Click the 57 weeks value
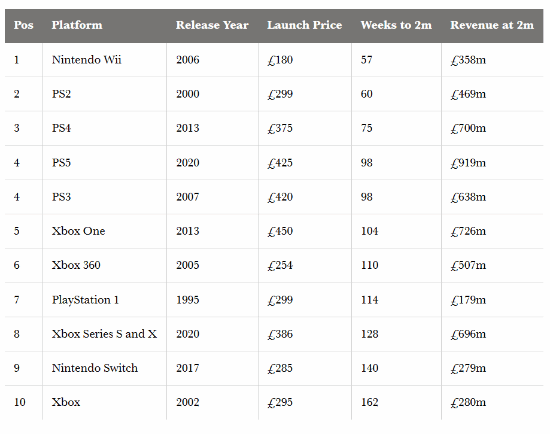The height and width of the screenshot is (434, 550). (x=367, y=60)
